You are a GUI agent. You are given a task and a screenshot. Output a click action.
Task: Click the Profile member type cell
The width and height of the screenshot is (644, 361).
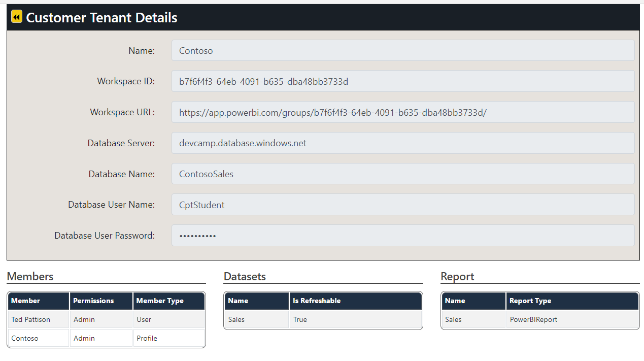[x=169, y=338]
